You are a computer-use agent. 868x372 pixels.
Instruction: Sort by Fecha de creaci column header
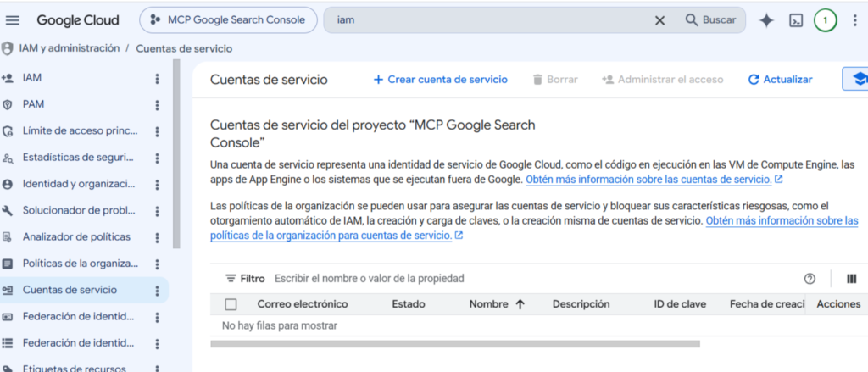(766, 304)
